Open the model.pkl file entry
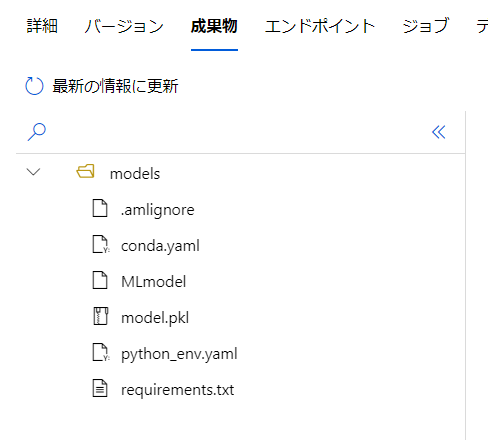Image resolution: width=488 pixels, height=440 pixels. point(155,318)
